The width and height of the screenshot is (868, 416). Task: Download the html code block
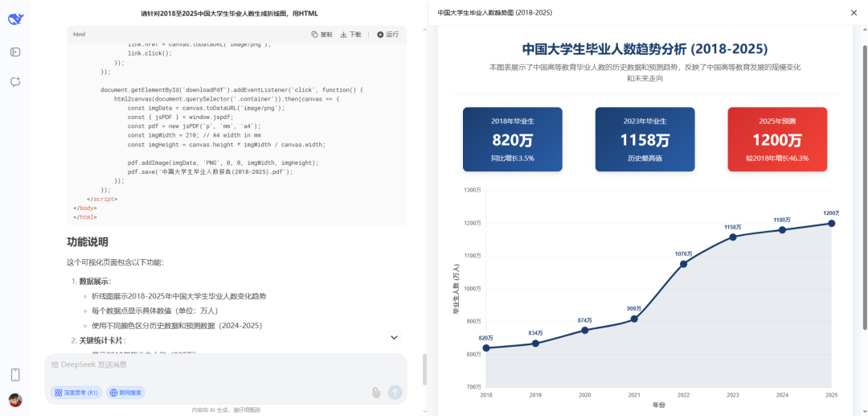pyautogui.click(x=350, y=35)
